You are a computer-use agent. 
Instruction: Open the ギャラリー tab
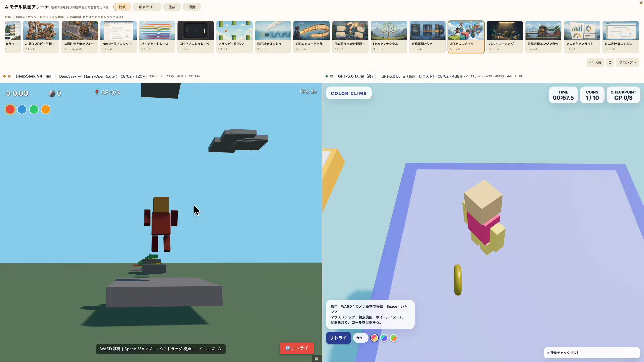147,7
